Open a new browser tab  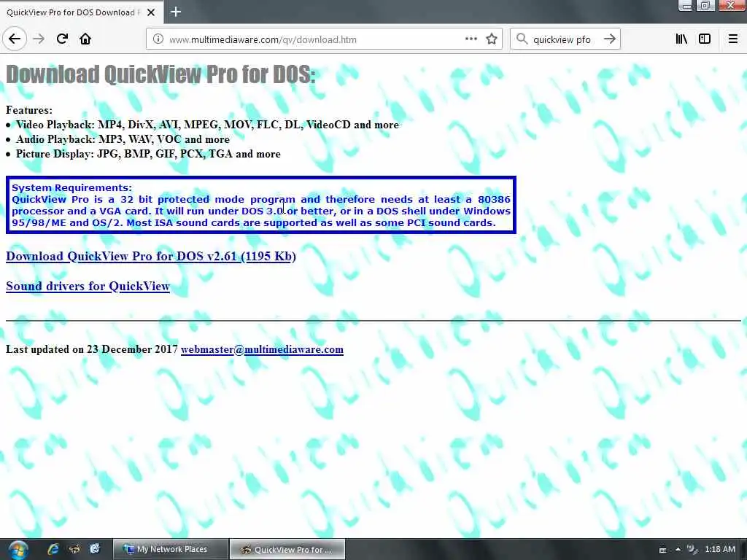click(x=175, y=12)
